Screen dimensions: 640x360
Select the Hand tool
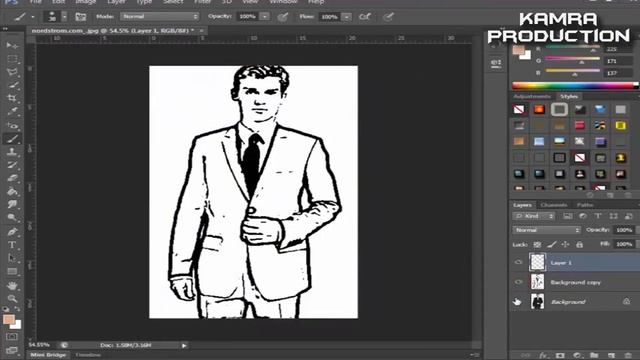pos(12,285)
